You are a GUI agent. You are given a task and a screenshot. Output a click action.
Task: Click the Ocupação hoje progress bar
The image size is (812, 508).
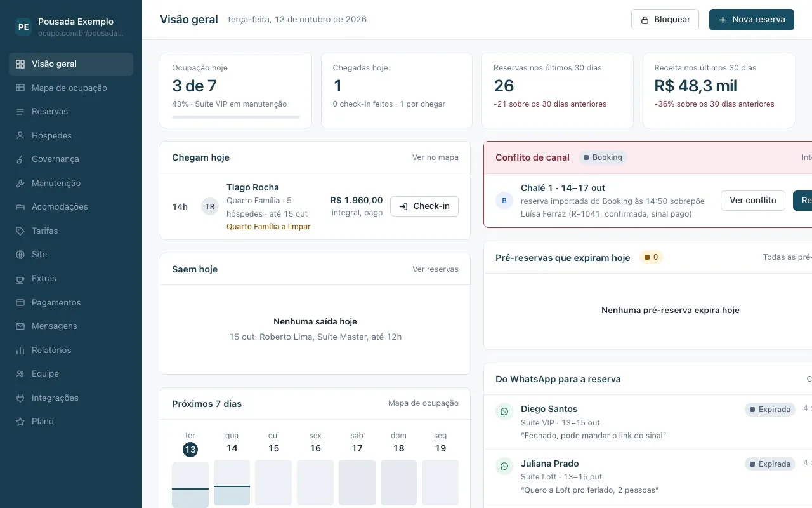pos(236,117)
